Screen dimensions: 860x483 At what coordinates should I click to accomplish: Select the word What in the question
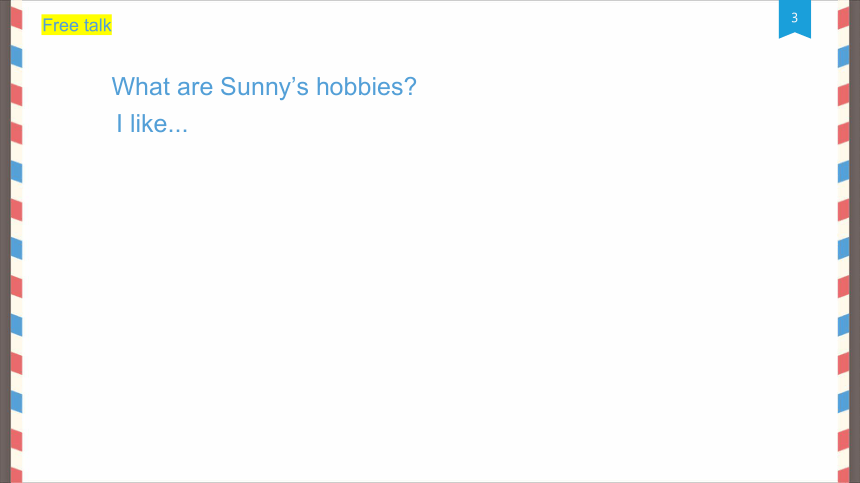[140, 87]
